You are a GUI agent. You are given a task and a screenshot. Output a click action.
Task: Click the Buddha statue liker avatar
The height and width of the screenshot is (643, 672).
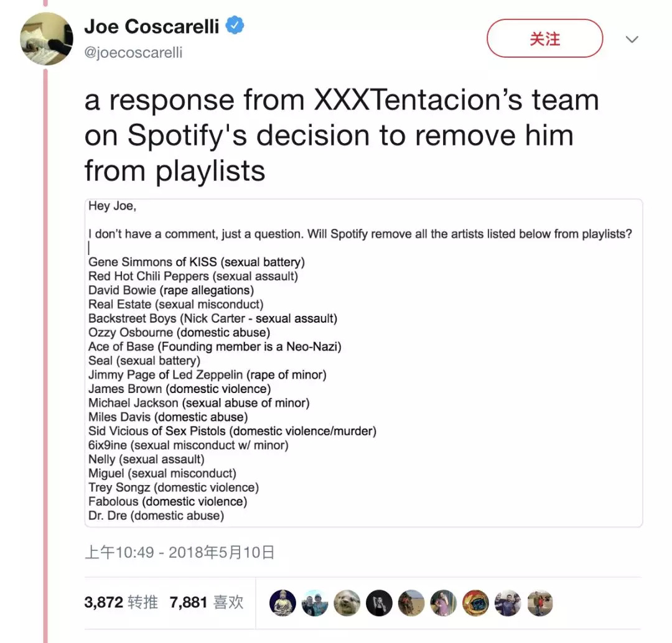pyautogui.click(x=282, y=603)
